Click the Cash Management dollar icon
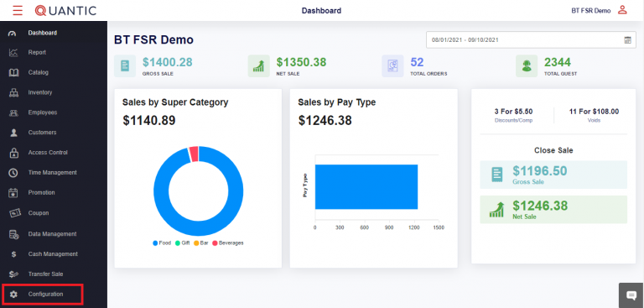 [13, 254]
